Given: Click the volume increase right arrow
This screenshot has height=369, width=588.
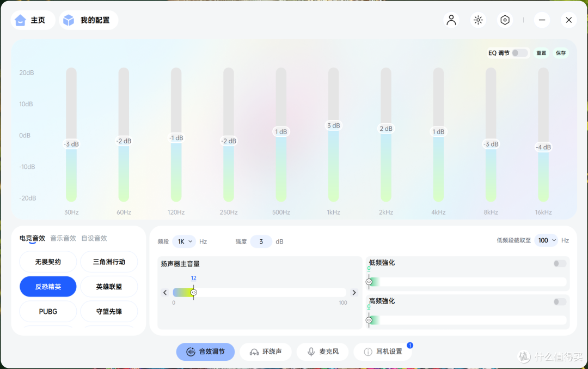Looking at the screenshot, I should (354, 293).
